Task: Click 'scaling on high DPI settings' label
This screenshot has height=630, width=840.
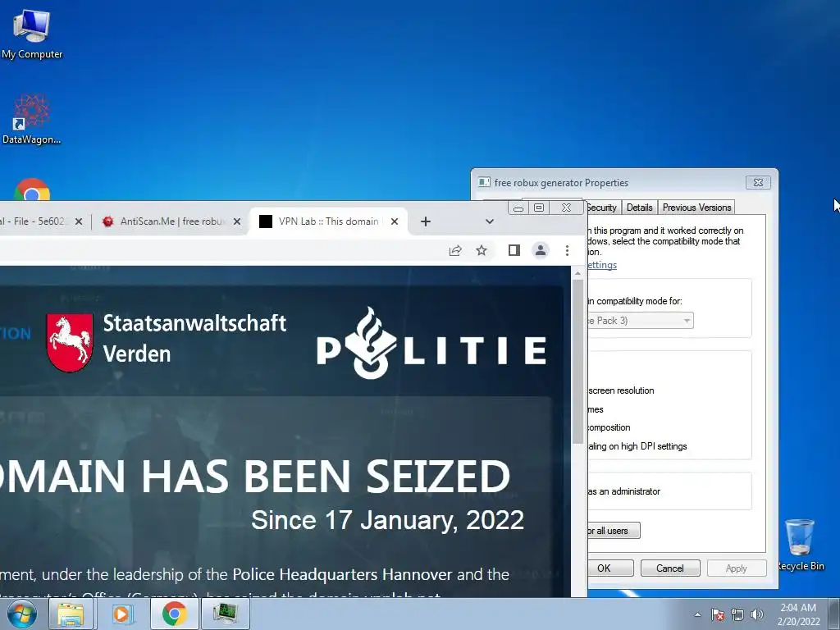Action: point(637,446)
